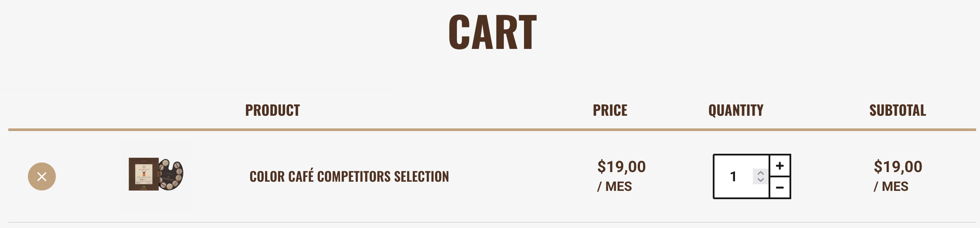
Task: Click the "/ MES" label under Subtotal
Action: (x=891, y=187)
